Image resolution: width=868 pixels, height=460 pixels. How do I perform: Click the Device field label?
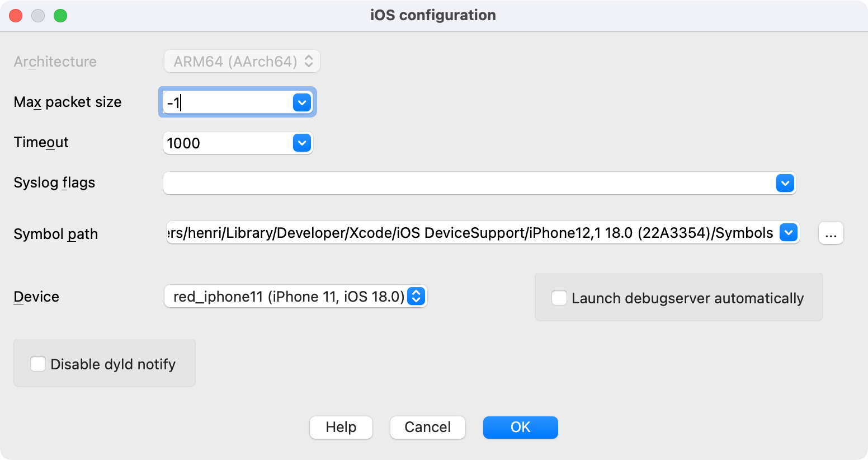tap(36, 297)
